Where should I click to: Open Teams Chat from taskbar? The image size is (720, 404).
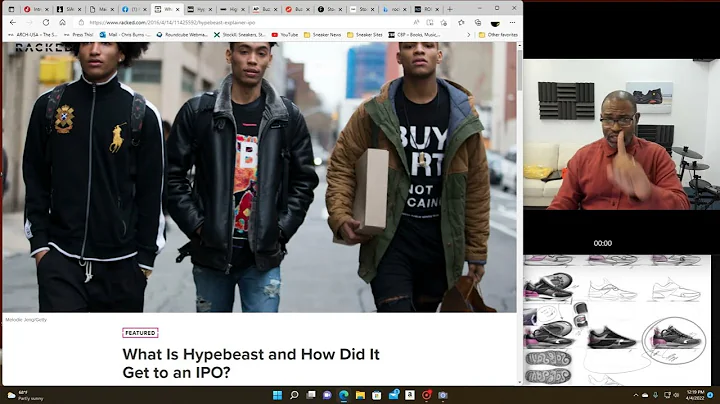[x=327, y=395]
